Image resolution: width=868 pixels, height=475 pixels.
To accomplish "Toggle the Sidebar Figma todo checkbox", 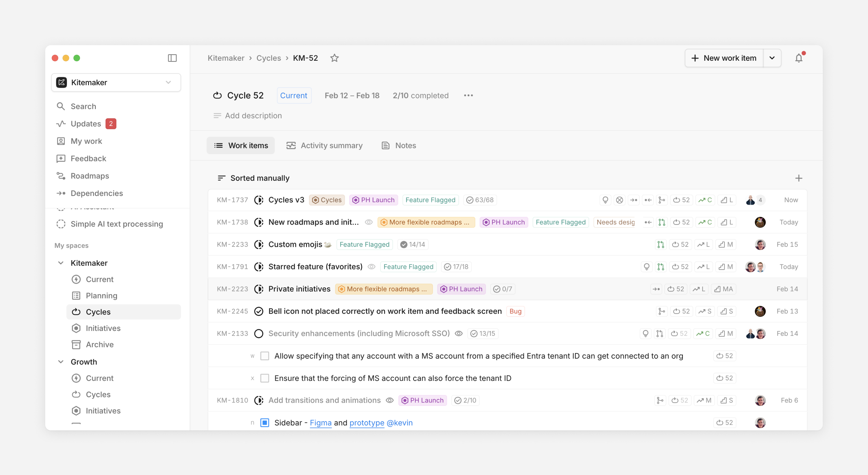I will click(265, 422).
